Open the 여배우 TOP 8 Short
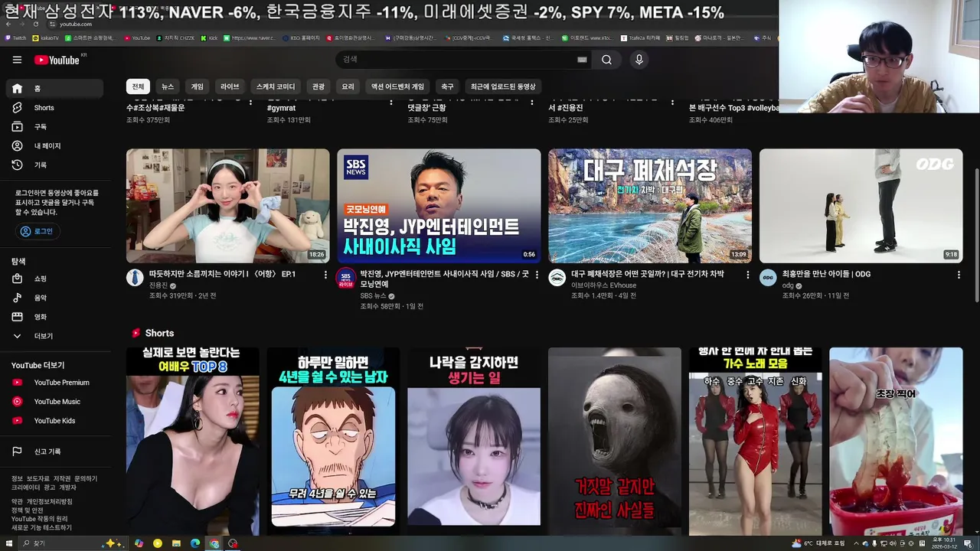 (193, 442)
